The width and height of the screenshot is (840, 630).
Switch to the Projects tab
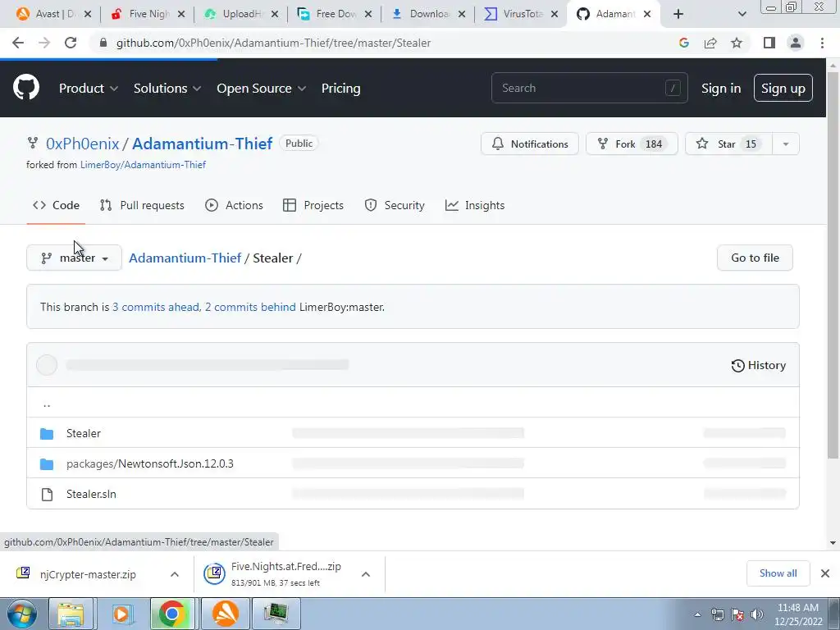313,205
